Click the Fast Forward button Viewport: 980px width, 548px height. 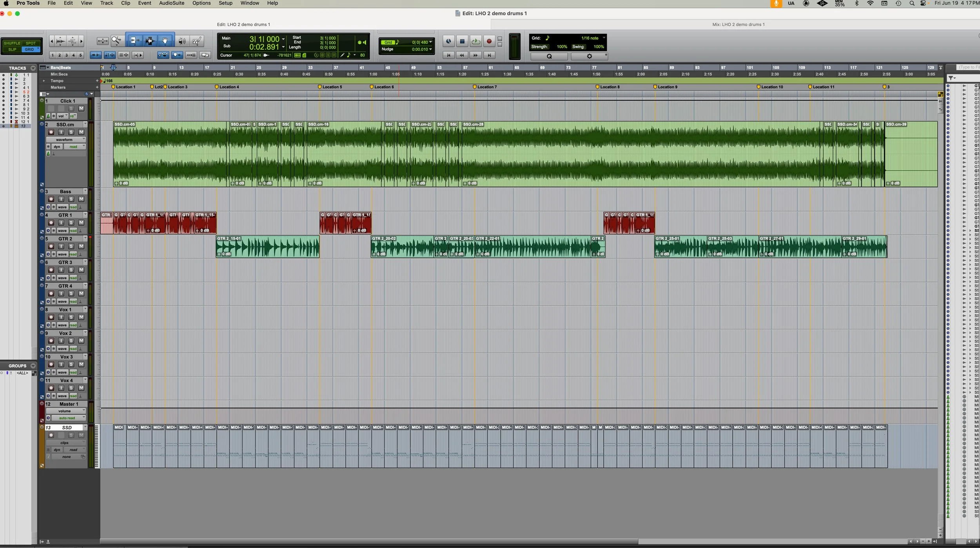pos(475,55)
